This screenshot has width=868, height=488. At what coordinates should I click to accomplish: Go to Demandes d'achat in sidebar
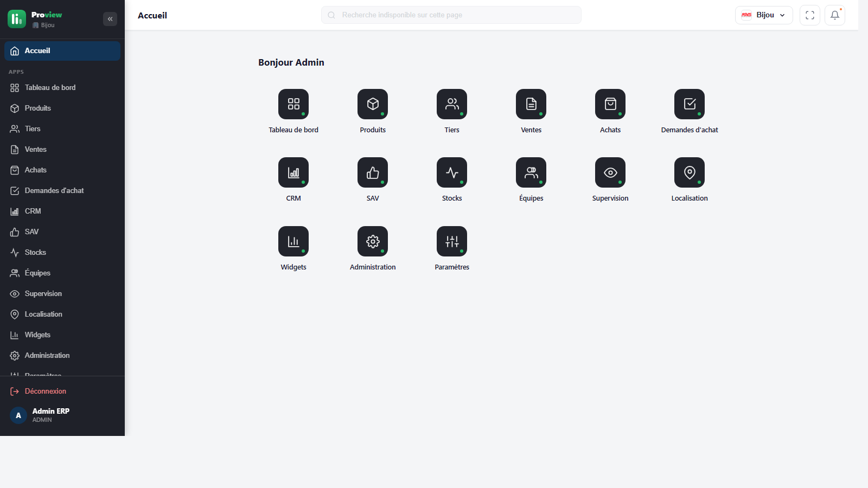[62, 191]
